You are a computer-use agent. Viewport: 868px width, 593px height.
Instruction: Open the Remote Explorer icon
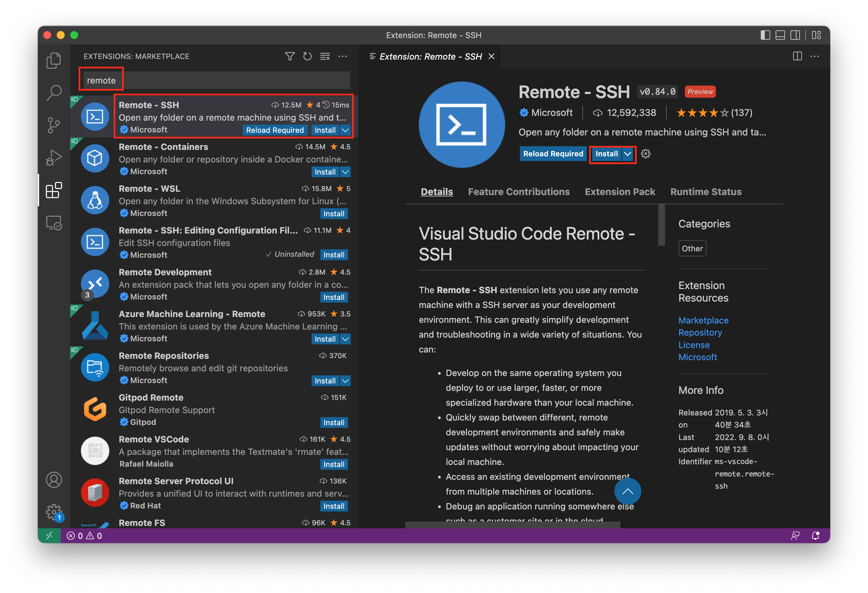coord(53,223)
